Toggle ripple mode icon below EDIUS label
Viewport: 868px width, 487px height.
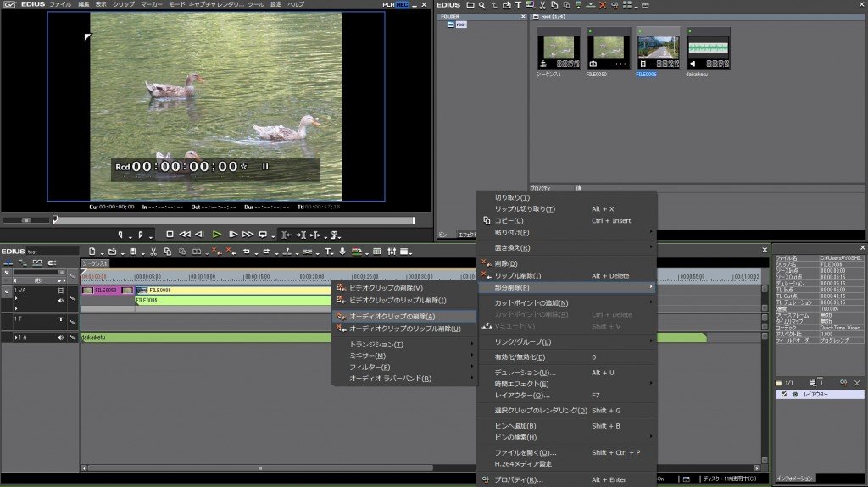[x=23, y=263]
